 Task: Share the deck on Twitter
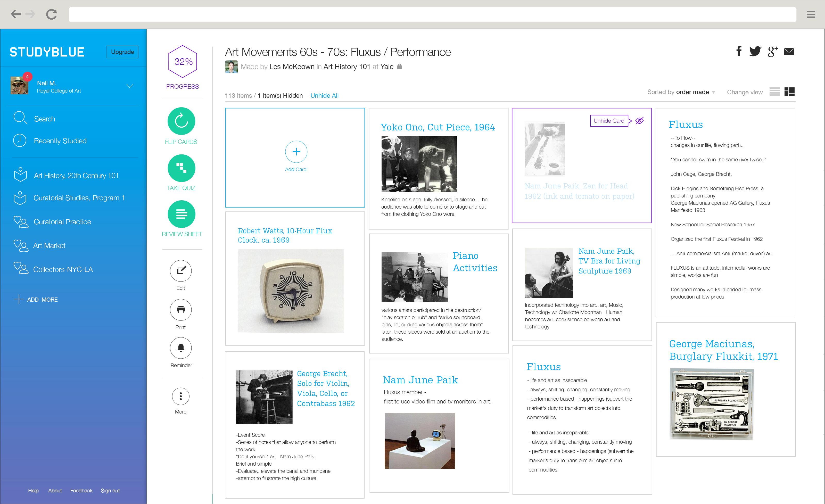click(755, 51)
